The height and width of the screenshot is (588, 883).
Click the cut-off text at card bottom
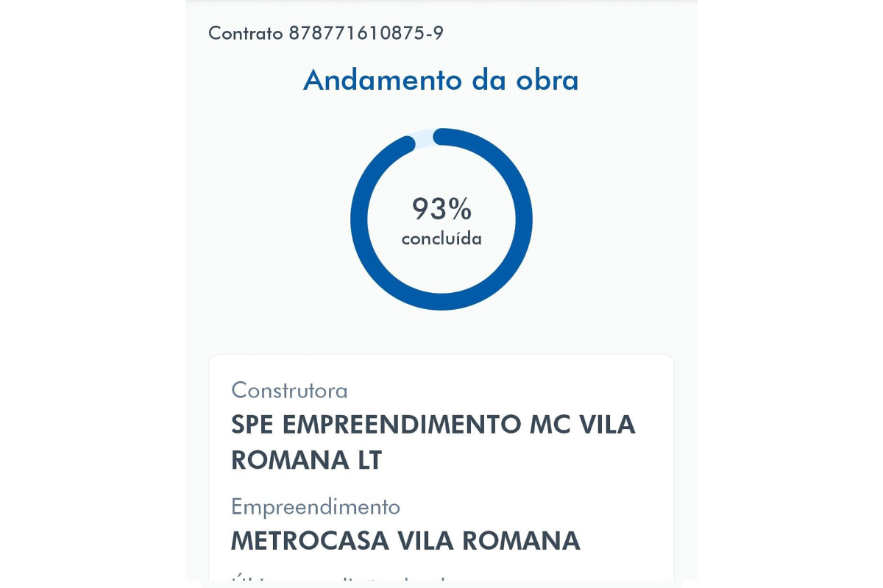point(338,580)
